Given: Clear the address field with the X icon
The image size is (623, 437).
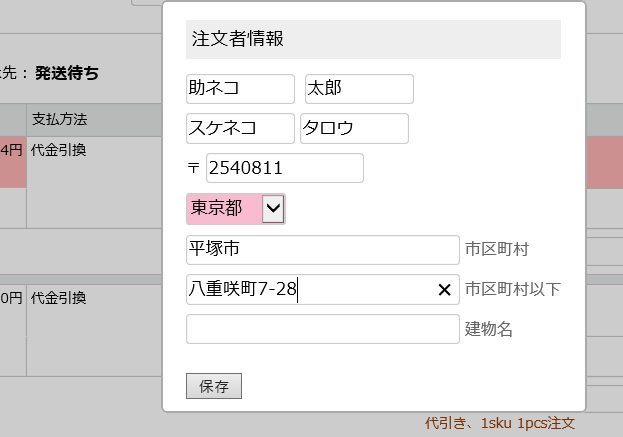Looking at the screenshot, I should 445,290.
